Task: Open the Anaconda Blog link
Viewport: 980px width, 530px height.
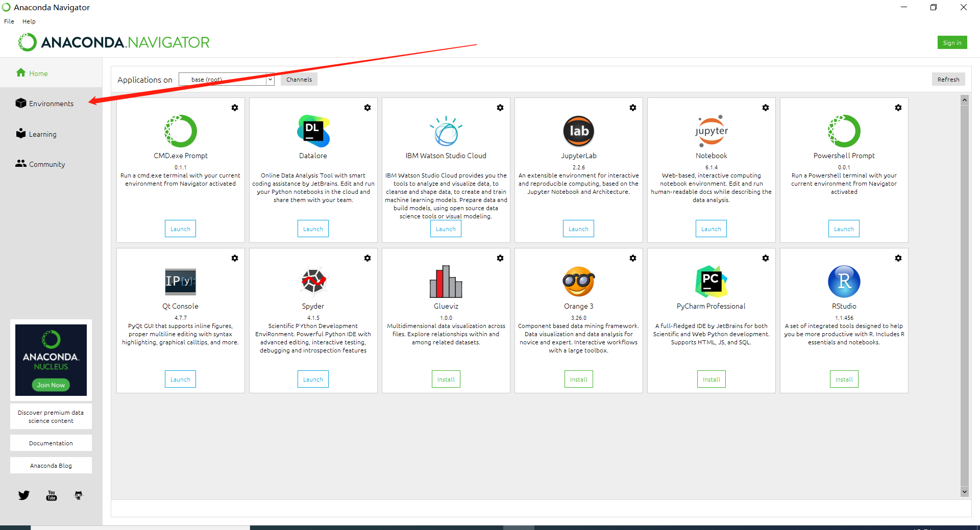Action: pos(51,466)
